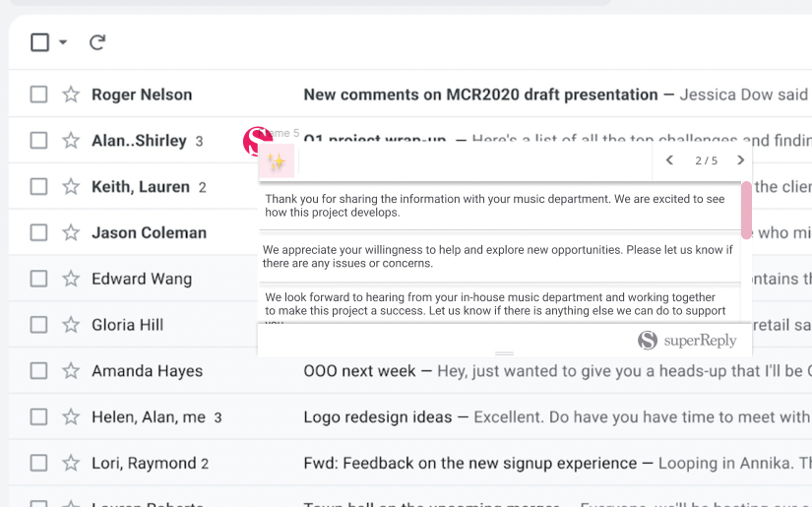Click the sparkle AI reply icon
The image size is (812, 507).
point(277,163)
